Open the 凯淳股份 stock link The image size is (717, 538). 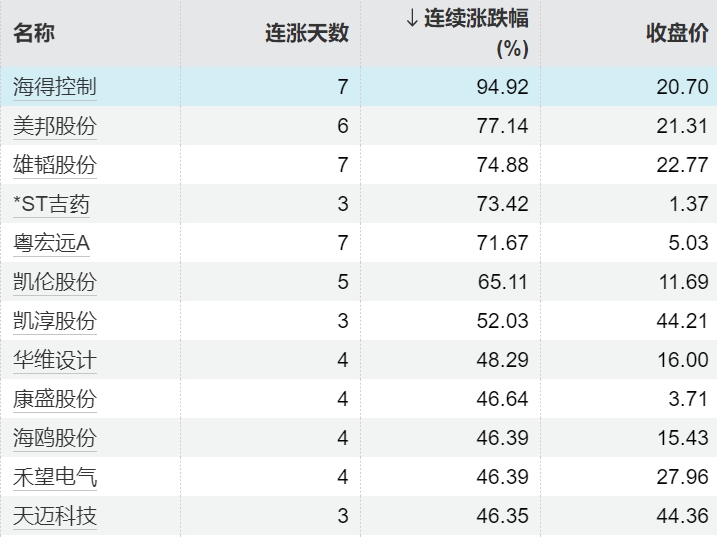(x=55, y=321)
